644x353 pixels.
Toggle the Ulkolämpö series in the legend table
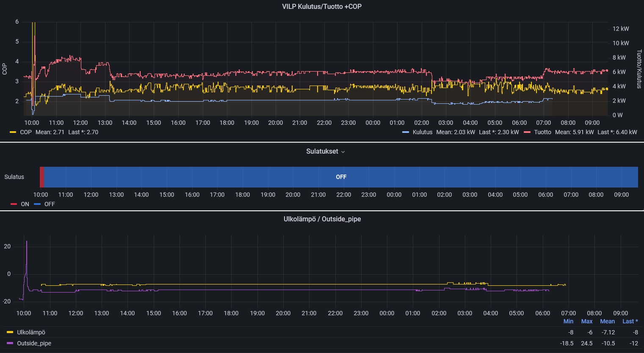coord(31,332)
